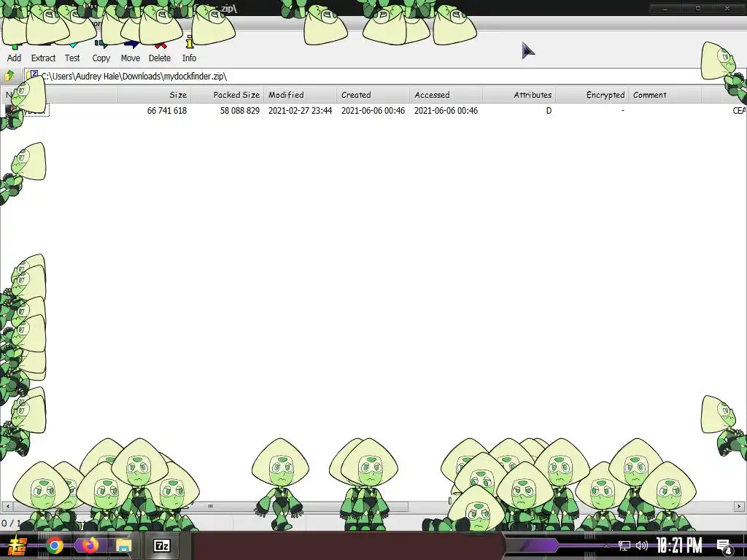747x560 pixels.
Task: Click the horizontal scrollbar thumb
Action: click(x=210, y=506)
